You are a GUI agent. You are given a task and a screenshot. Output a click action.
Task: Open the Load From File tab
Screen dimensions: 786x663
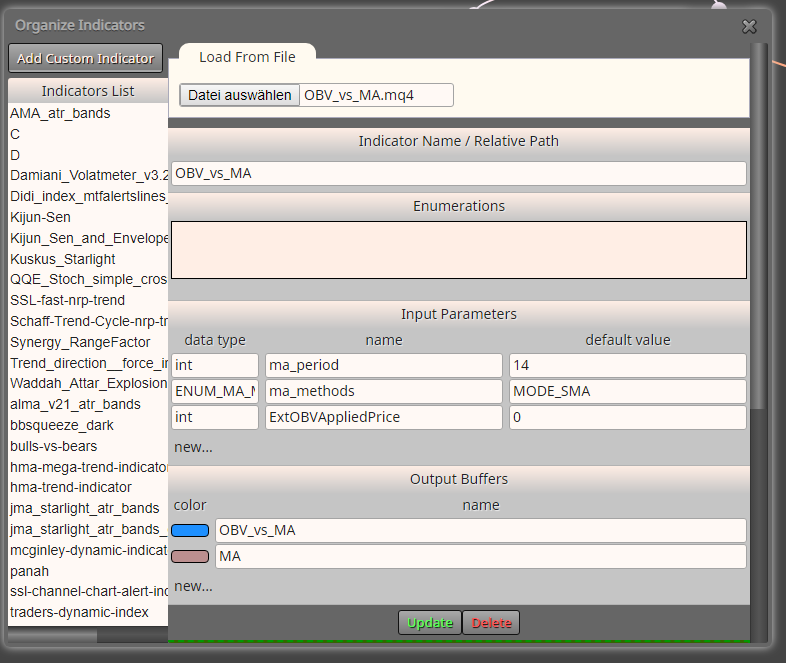pos(247,57)
